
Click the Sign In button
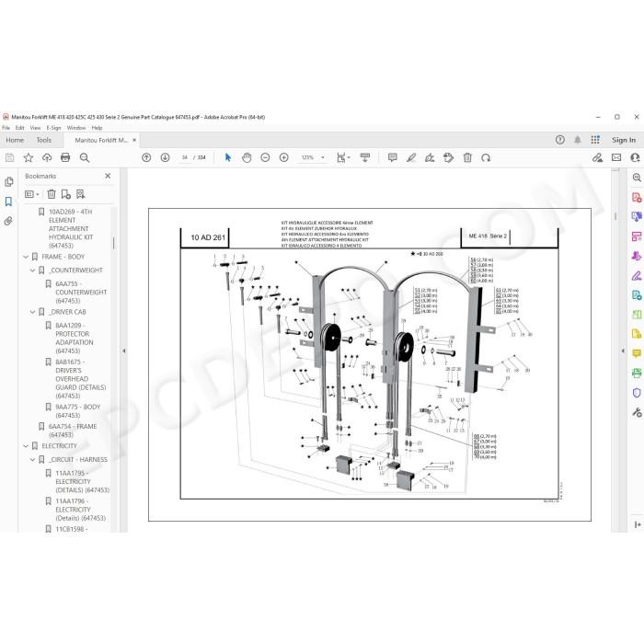point(624,140)
